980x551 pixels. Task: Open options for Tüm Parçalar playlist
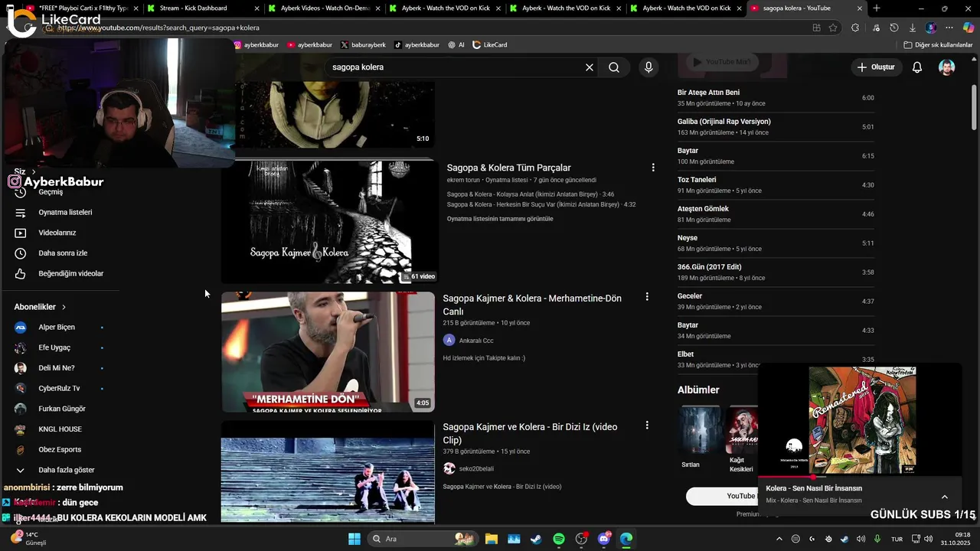653,168
